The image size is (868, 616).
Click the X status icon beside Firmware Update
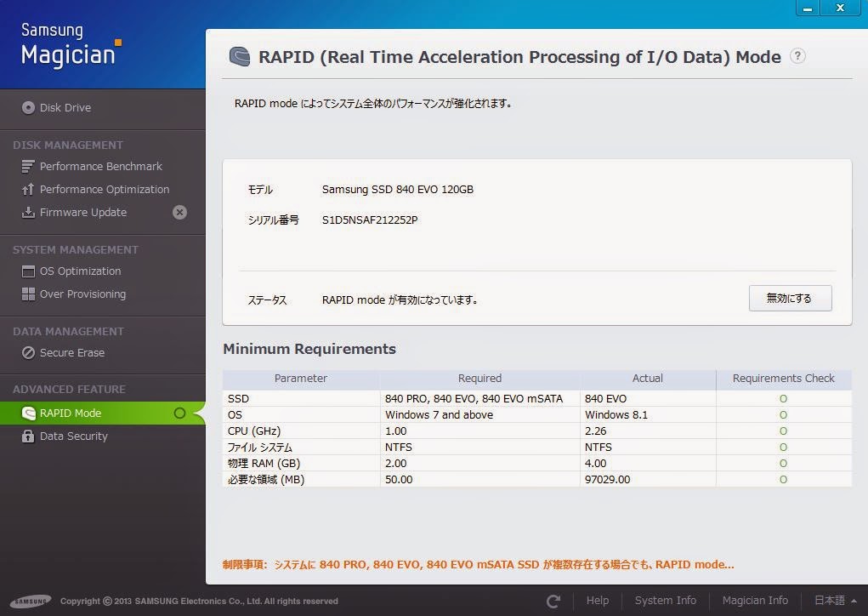tap(179, 212)
